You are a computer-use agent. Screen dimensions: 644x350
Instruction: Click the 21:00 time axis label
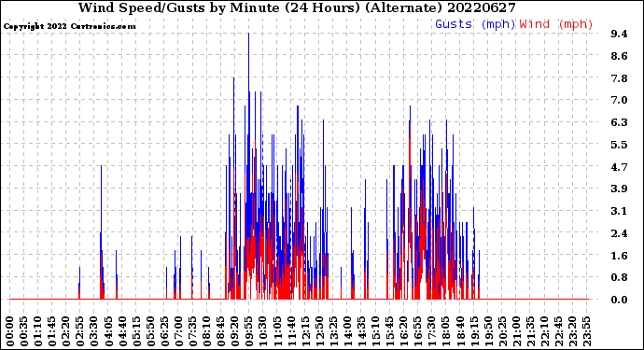coord(516,331)
